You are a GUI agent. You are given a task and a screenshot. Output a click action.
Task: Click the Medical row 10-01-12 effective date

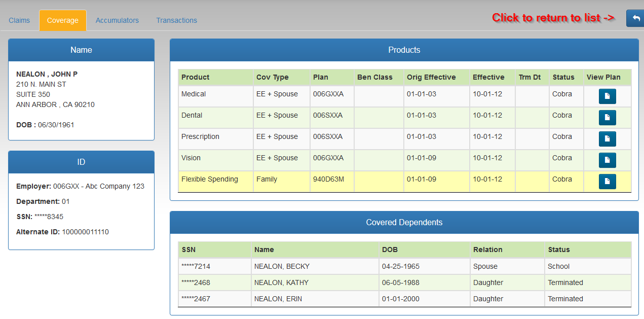487,94
